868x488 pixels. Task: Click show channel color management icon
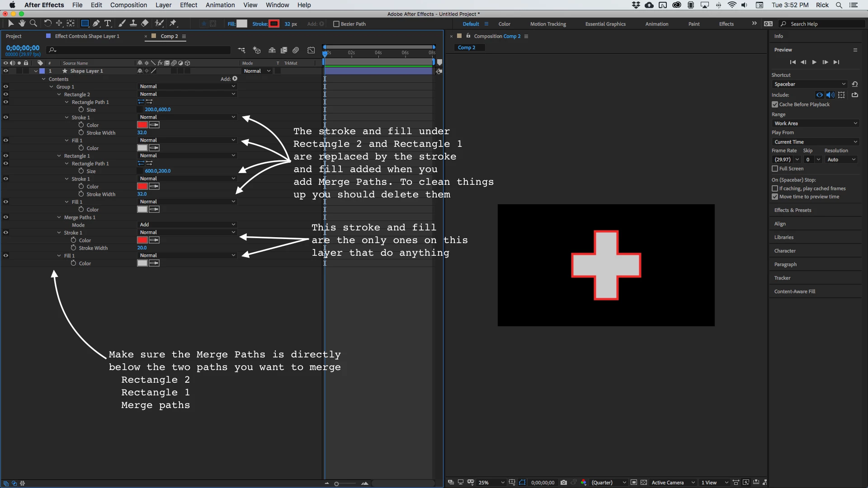584,483
